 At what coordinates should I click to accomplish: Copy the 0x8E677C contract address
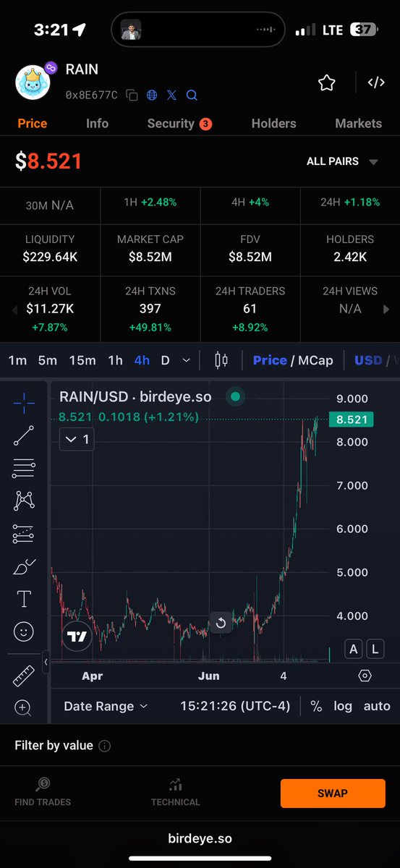click(x=132, y=95)
